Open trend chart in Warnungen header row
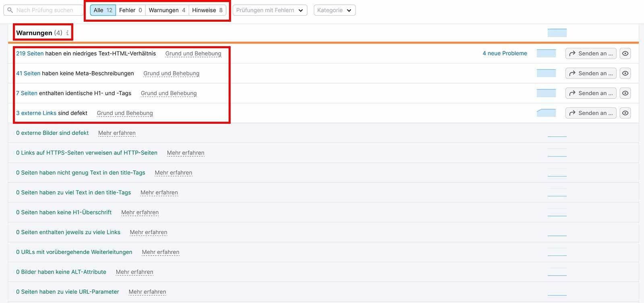 557,33
